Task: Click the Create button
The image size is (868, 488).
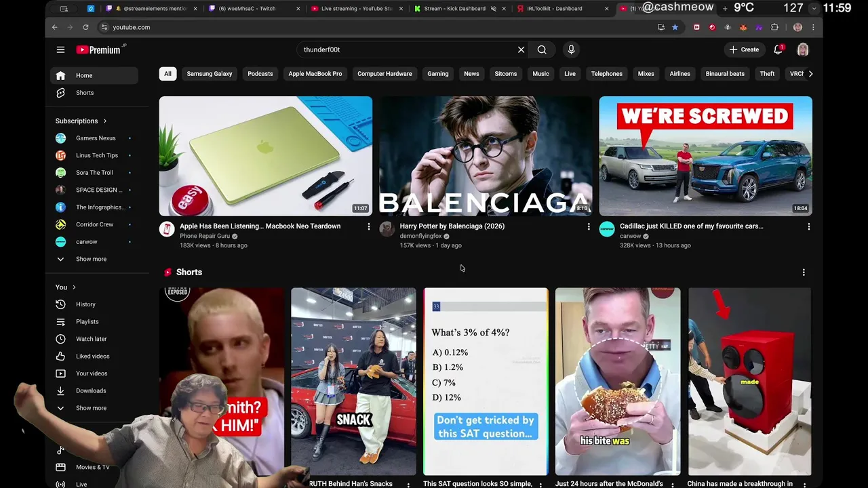Action: click(x=744, y=49)
